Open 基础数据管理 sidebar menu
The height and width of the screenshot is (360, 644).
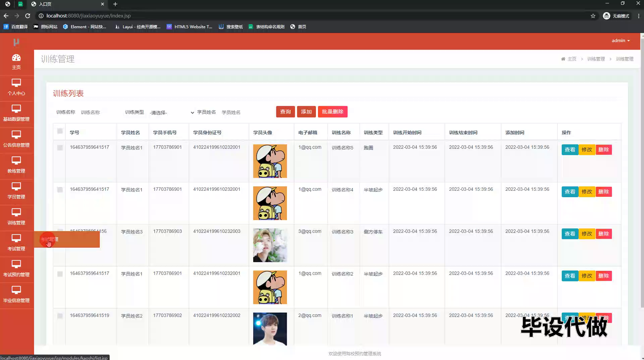[x=16, y=114]
